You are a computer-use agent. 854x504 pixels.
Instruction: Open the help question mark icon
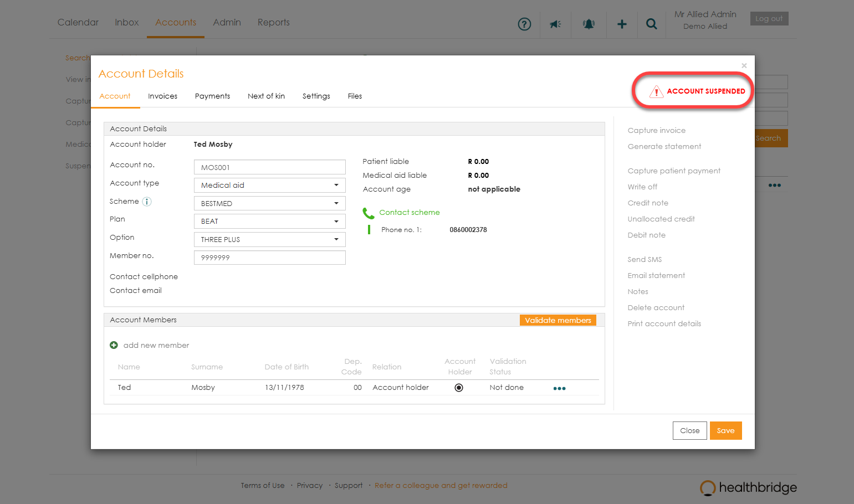pyautogui.click(x=524, y=24)
